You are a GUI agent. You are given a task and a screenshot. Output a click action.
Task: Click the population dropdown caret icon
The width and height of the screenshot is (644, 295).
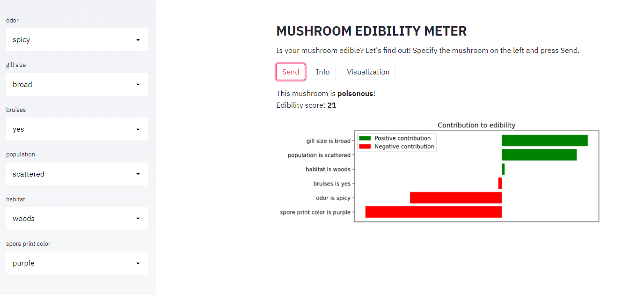click(138, 174)
